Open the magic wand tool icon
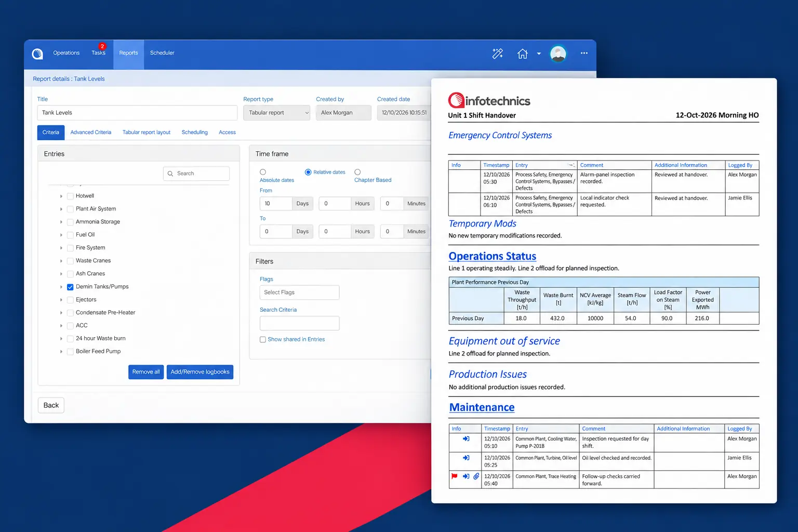This screenshot has height=532, width=798. (498, 54)
